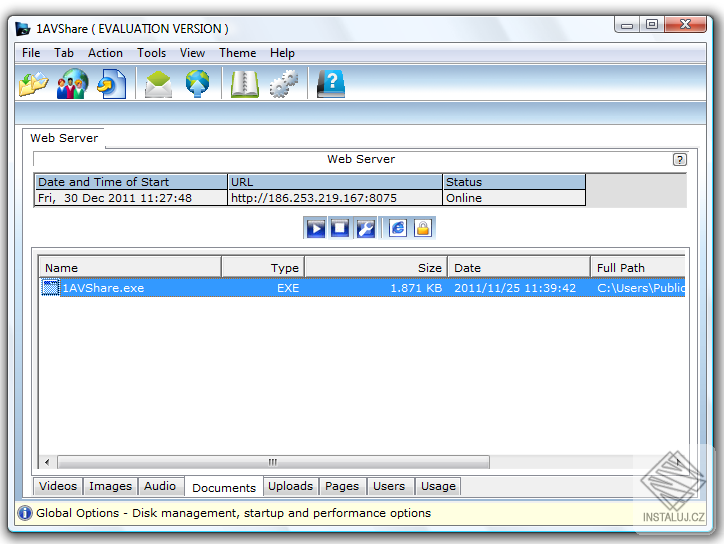Sort list by Size column header
724x544 pixels.
pyautogui.click(x=376, y=268)
